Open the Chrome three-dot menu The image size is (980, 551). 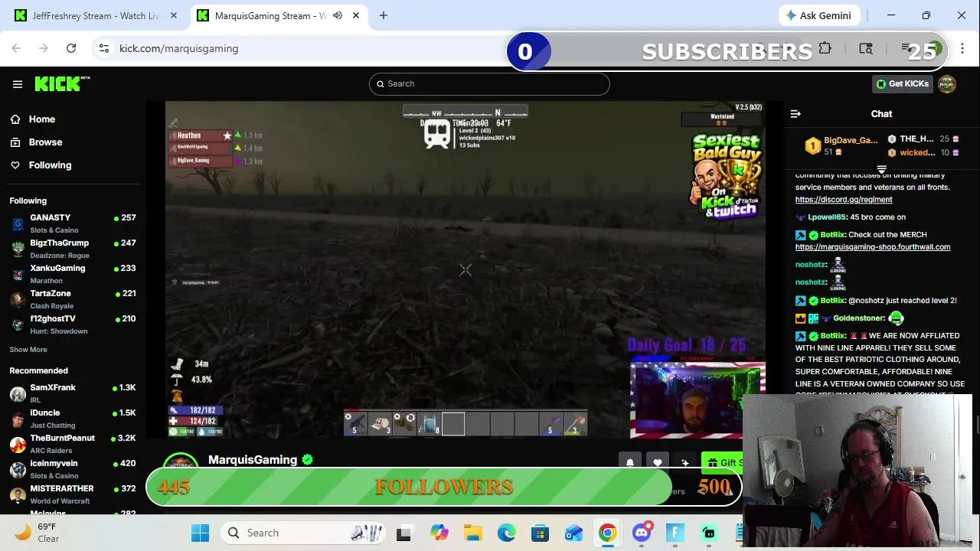(x=962, y=48)
